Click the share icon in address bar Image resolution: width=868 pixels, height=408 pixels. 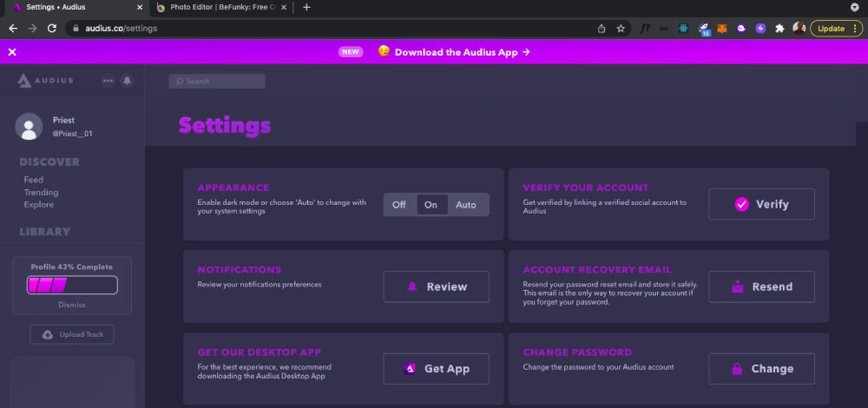(x=602, y=28)
